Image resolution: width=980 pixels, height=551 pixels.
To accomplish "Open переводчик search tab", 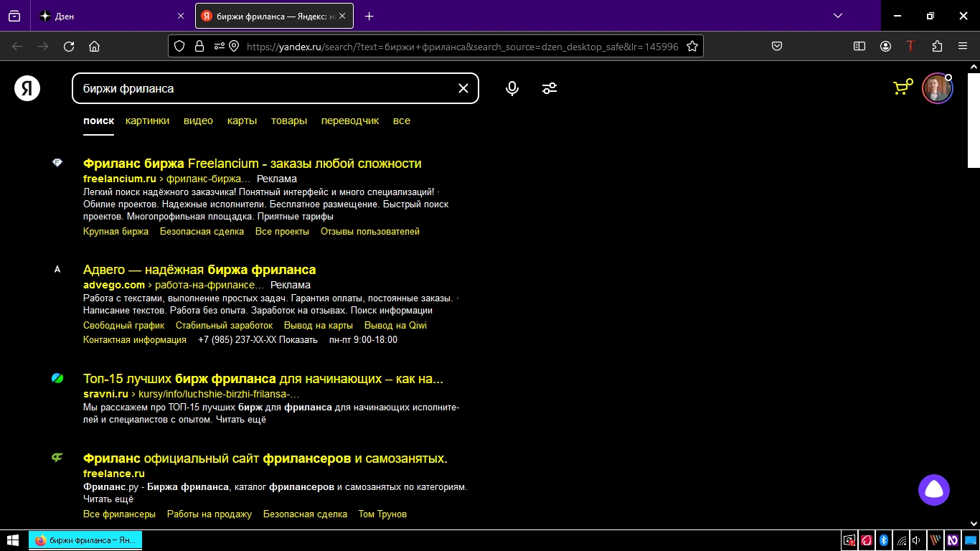I will pyautogui.click(x=350, y=121).
